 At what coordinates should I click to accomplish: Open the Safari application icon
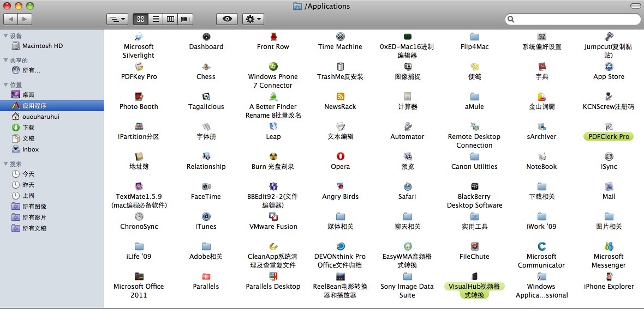[x=407, y=187]
